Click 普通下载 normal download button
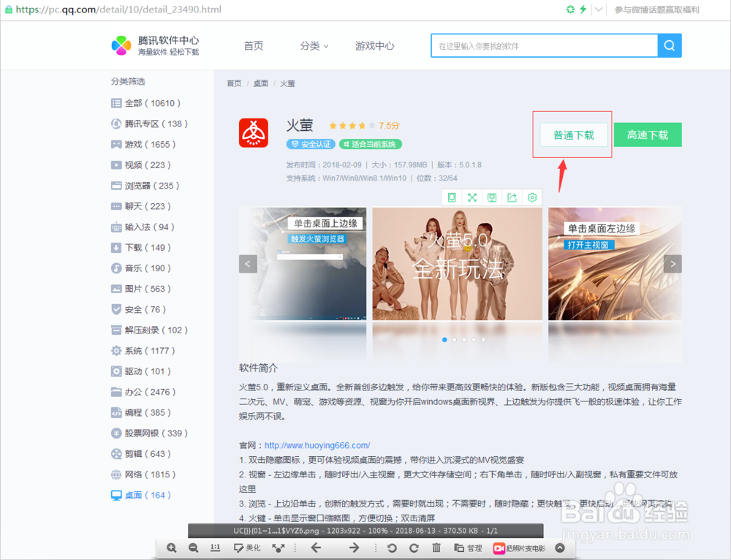731x560 pixels. pos(573,135)
